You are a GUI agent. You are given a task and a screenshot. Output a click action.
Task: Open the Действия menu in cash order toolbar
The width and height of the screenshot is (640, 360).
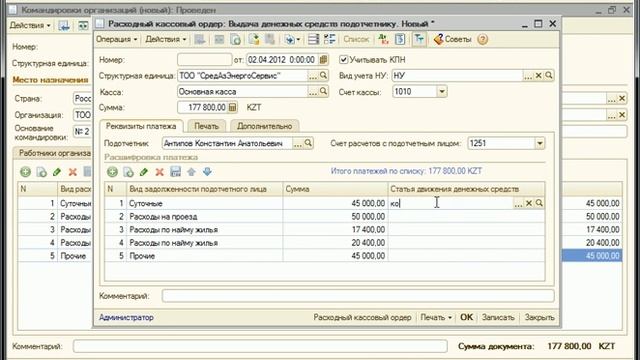pyautogui.click(x=166, y=39)
